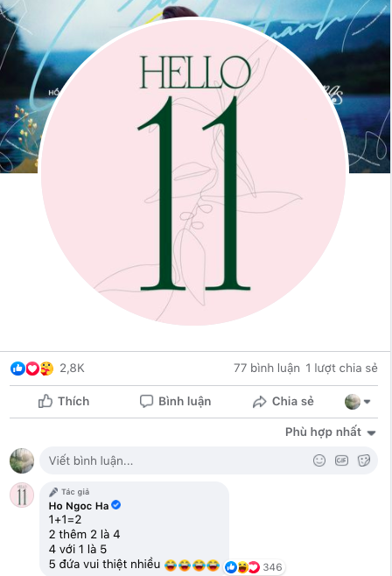Click the speech bubble icon beside Bình luận
This screenshot has height=576, width=392.
click(146, 401)
